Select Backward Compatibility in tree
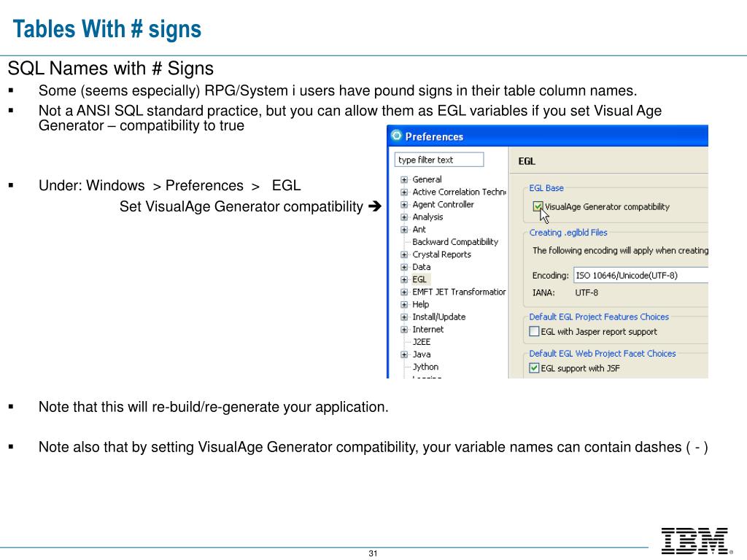 point(455,242)
